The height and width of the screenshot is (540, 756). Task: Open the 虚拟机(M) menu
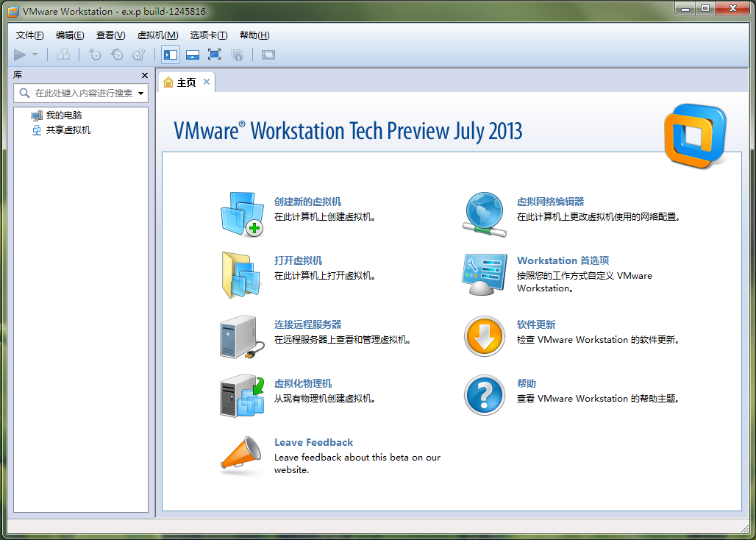157,35
